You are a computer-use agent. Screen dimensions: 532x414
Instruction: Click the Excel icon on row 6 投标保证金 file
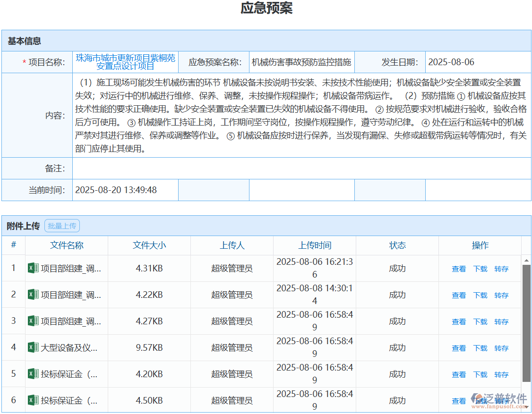point(32,400)
